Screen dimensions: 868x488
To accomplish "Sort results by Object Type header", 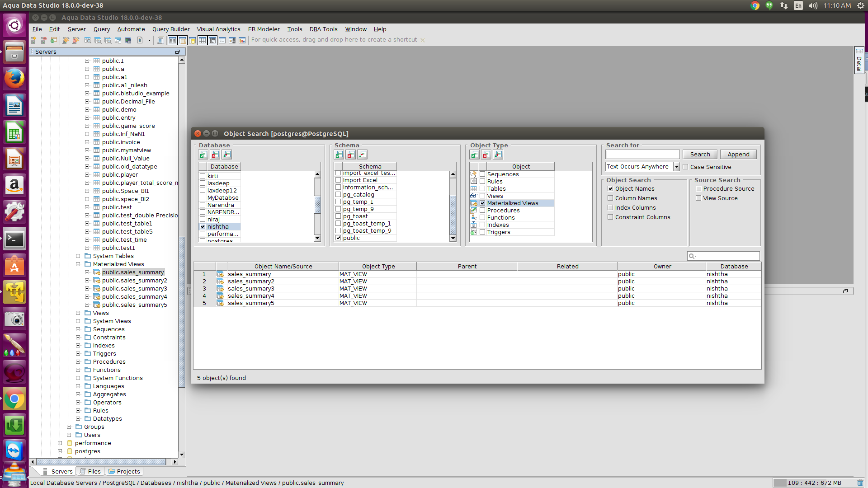I will (x=378, y=267).
